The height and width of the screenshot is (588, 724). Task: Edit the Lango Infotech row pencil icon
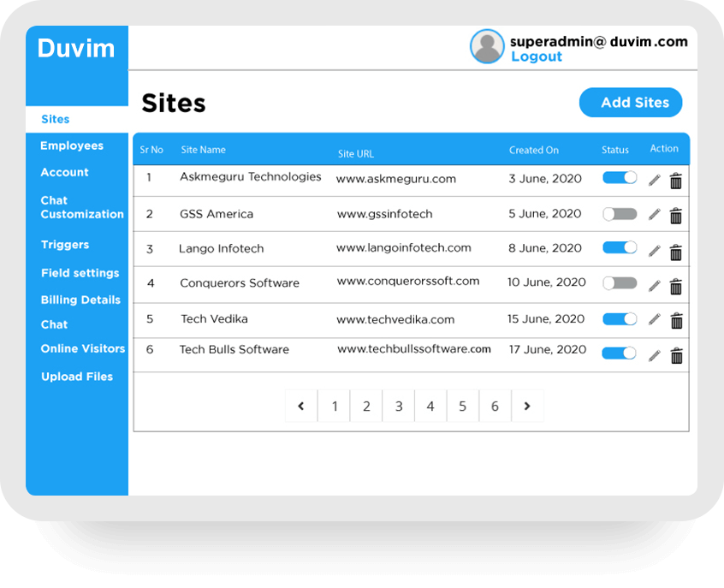655,251
